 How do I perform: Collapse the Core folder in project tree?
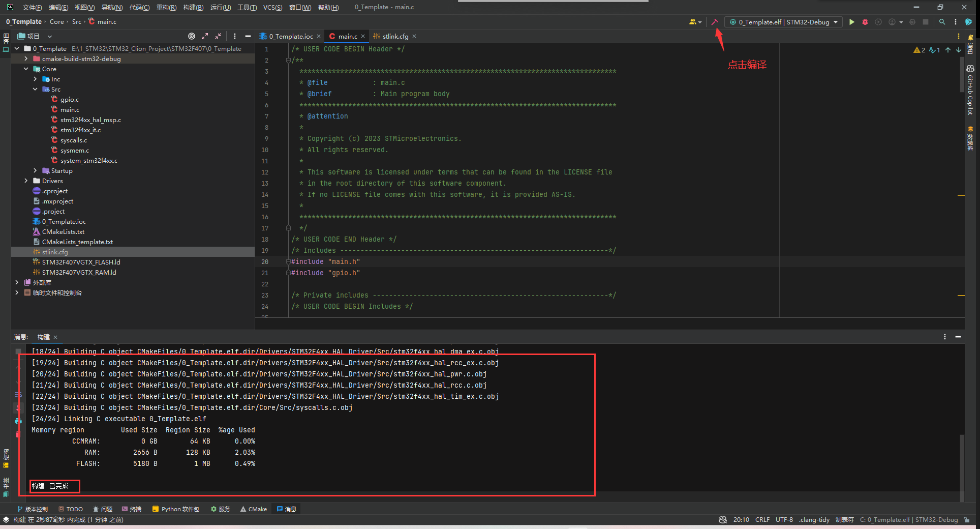click(26, 69)
